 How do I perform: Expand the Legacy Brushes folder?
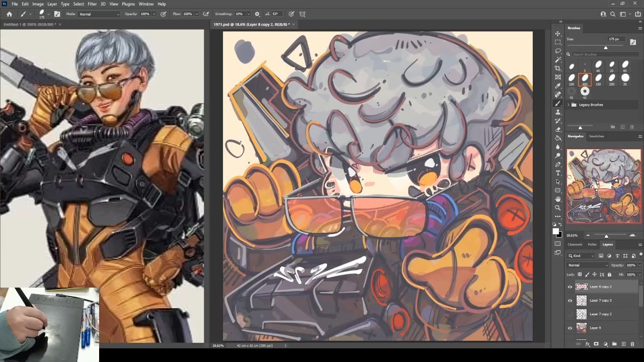pos(569,105)
